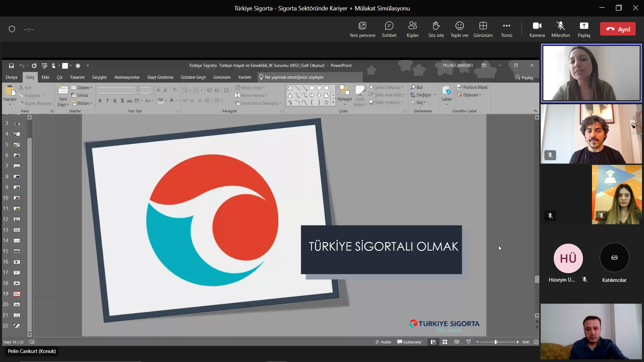The height and width of the screenshot is (362, 644).
Task: Open Tepki ver reactions
Action: pos(460,29)
